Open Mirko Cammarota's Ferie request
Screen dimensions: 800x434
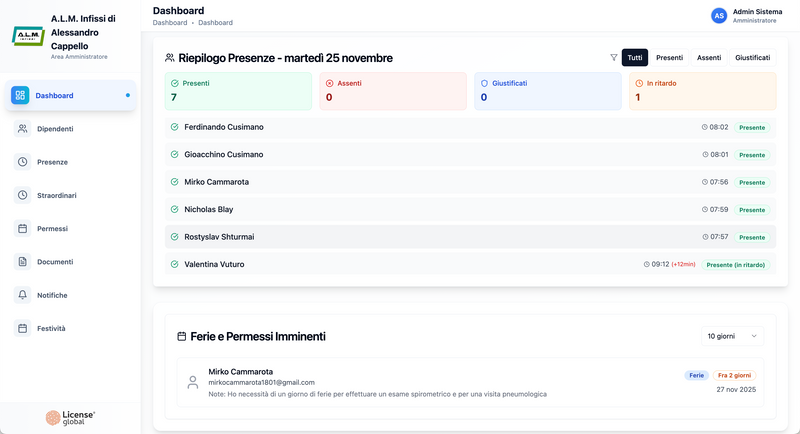[x=470, y=382]
